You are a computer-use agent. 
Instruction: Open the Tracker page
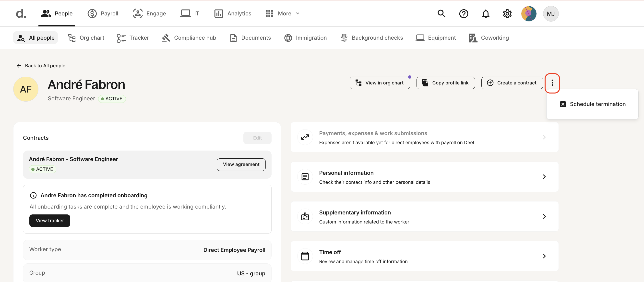(133, 38)
